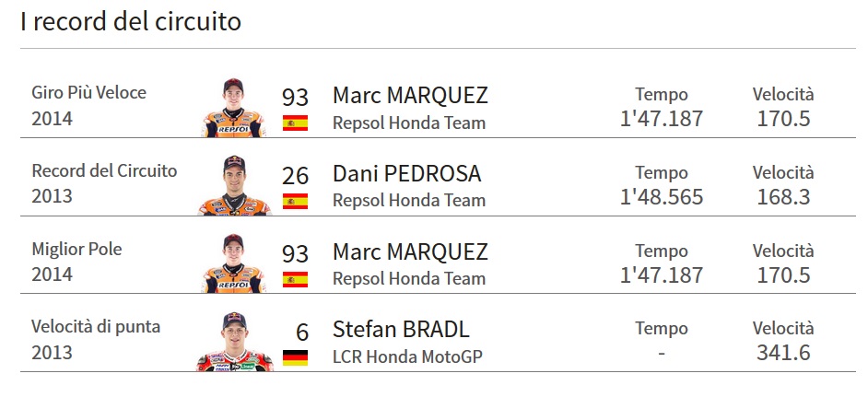Screen dimensions: 868x397
Task: Open Dani PEDROSA rider link
Action: (x=407, y=173)
